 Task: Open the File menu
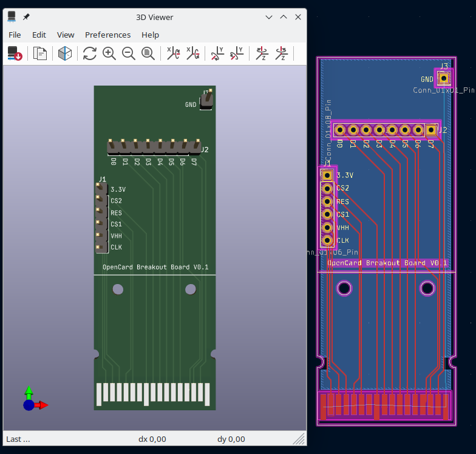coord(15,35)
